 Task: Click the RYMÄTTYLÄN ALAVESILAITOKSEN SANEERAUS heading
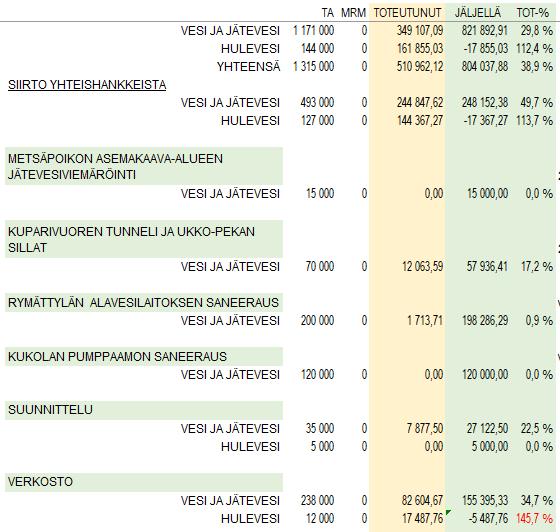144,303
